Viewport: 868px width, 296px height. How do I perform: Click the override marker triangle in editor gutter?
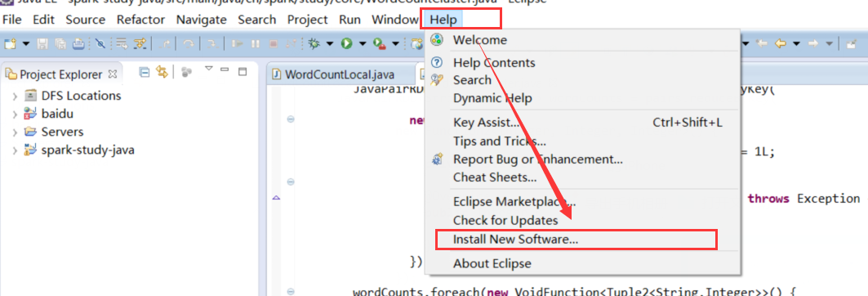point(276,197)
